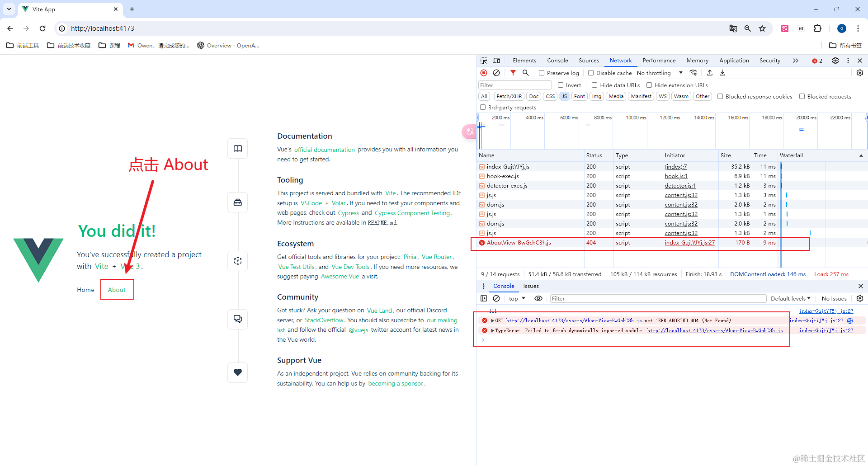This screenshot has height=466, width=868.
Task: Toggle the device toolbar icon
Action: pyautogui.click(x=496, y=61)
